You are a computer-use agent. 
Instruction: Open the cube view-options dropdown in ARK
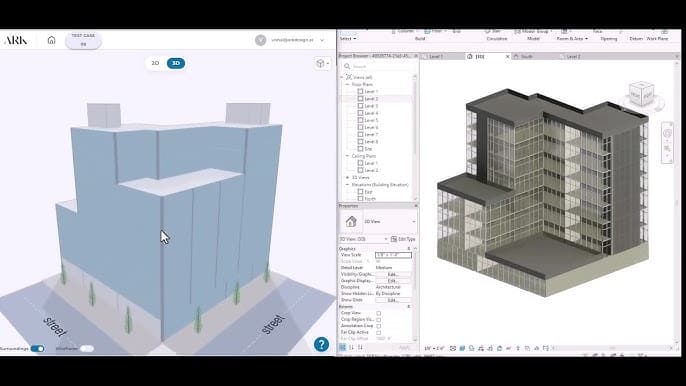pos(322,63)
